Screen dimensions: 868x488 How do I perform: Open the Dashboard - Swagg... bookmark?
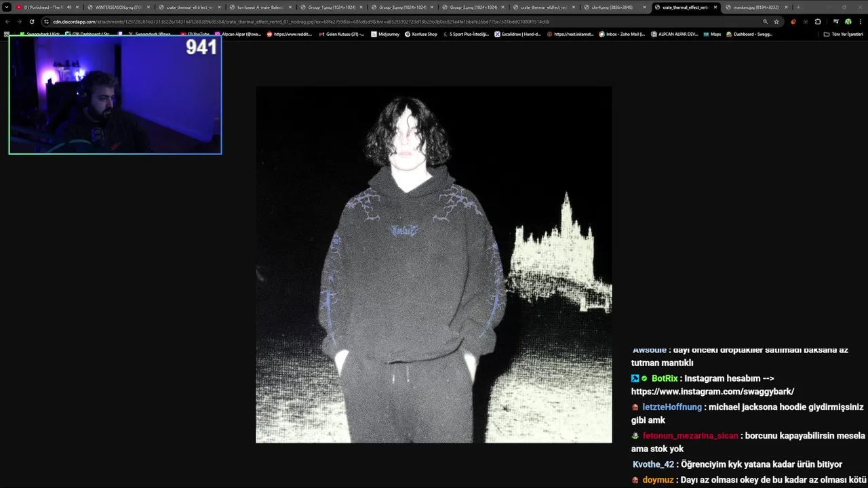tap(749, 34)
